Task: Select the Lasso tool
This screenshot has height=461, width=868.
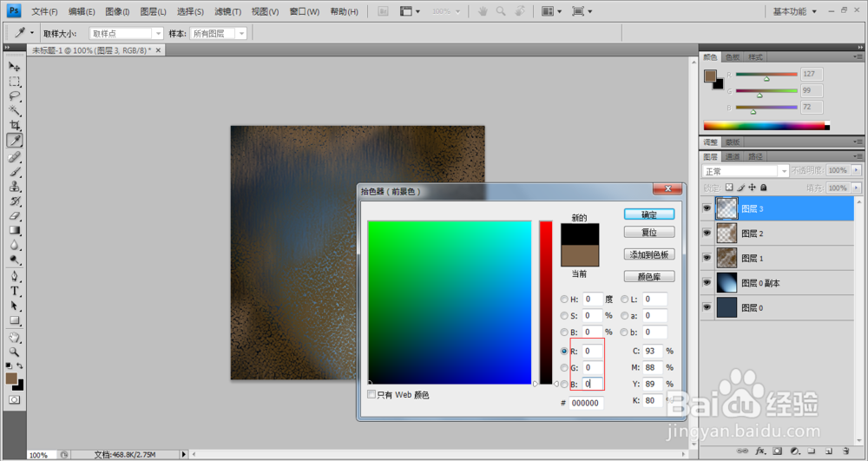Action: [15, 96]
